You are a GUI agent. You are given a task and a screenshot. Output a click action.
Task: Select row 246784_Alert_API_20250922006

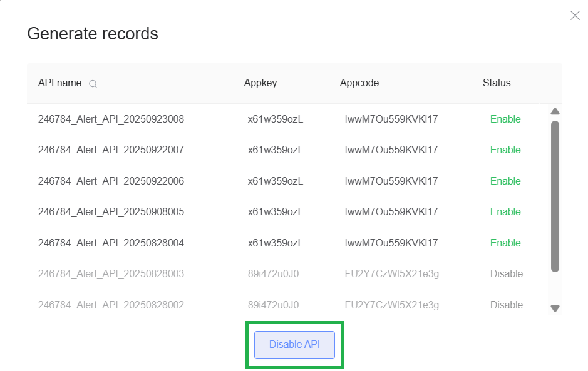click(111, 181)
